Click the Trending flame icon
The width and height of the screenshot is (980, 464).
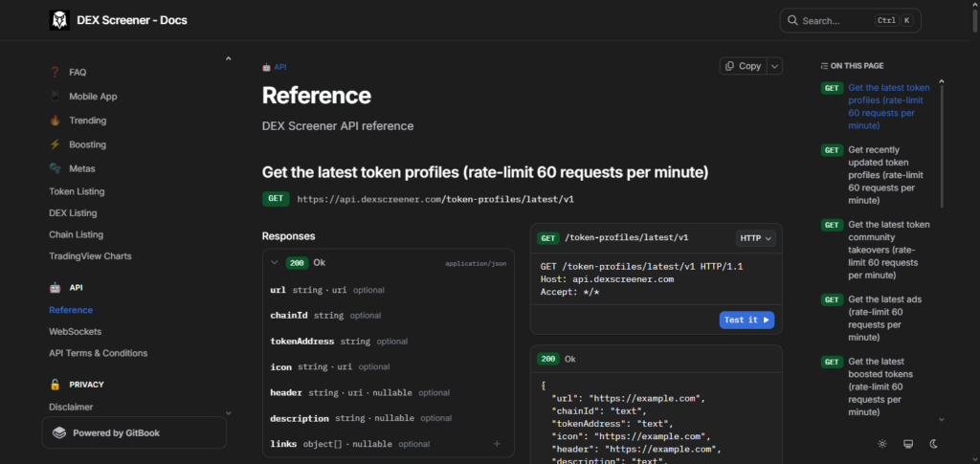click(x=55, y=120)
